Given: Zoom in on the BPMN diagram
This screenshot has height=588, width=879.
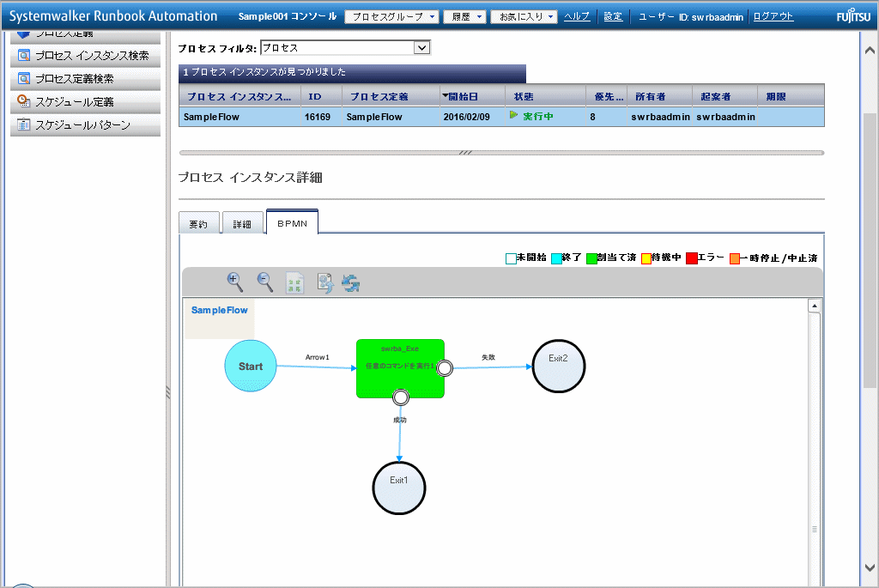Looking at the screenshot, I should (x=235, y=282).
